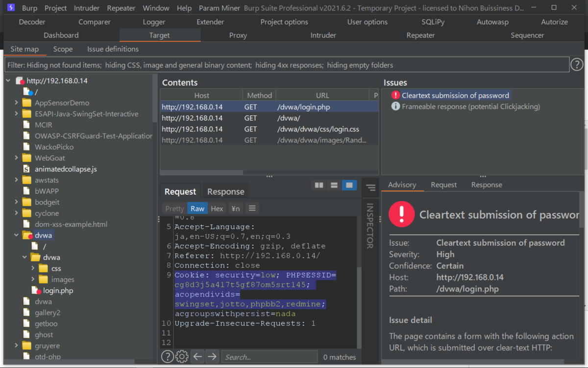Switch editor to Raw view

click(197, 209)
